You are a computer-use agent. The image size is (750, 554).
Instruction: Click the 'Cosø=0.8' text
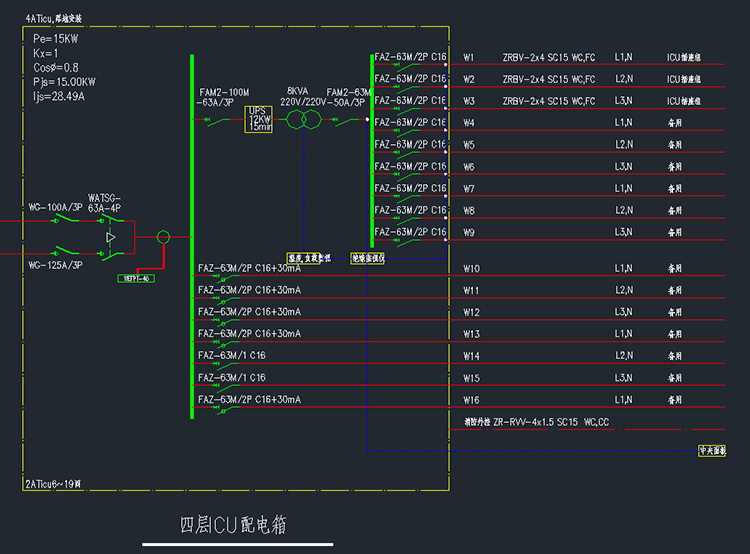55,67
